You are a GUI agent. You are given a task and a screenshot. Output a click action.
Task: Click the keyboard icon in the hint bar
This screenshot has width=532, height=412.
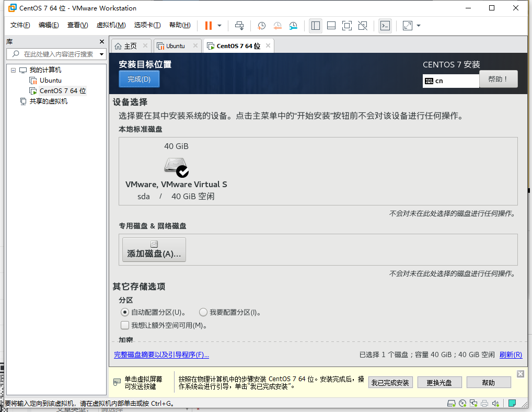[x=117, y=382]
